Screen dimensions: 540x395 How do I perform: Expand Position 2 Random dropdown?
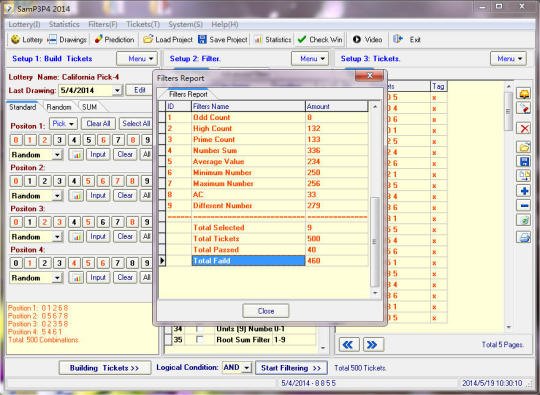click(57, 196)
